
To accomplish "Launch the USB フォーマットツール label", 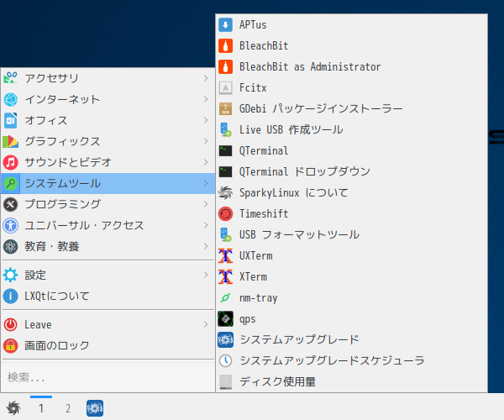I will click(299, 234).
